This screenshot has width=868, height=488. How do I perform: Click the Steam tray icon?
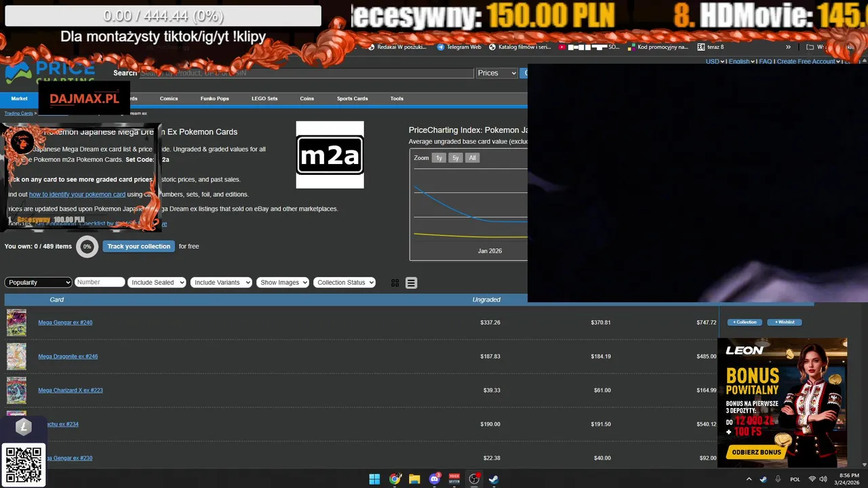(x=763, y=479)
